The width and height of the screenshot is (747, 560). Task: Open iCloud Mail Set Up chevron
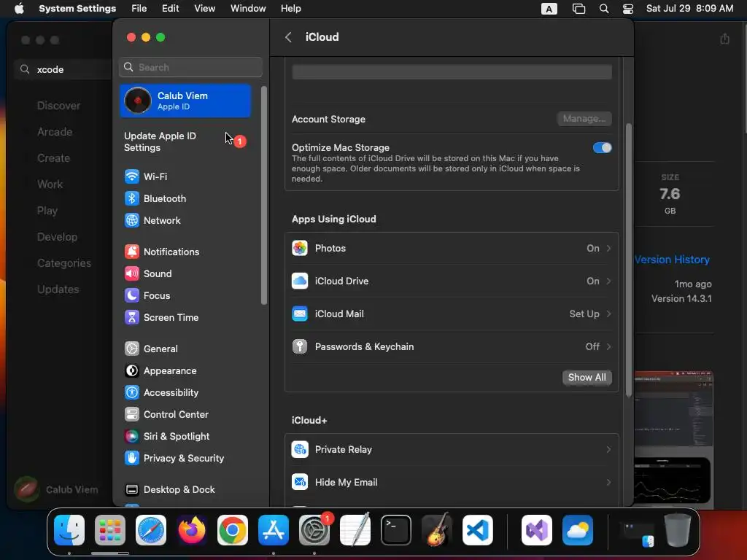point(608,314)
